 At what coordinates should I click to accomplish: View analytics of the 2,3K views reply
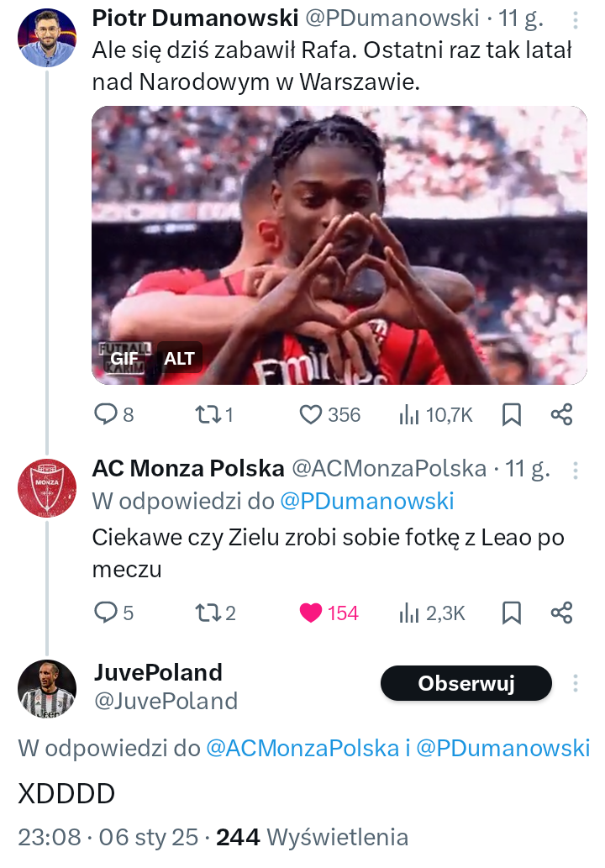tap(409, 613)
